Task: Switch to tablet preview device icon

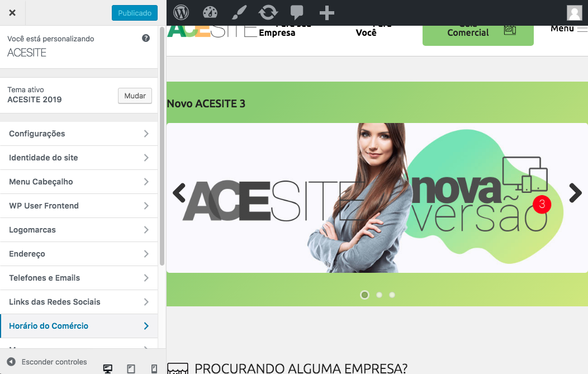Action: coord(131,369)
